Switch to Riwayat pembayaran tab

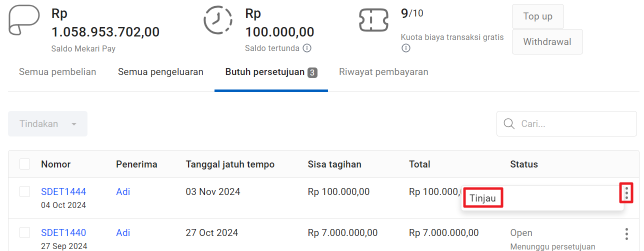(383, 72)
